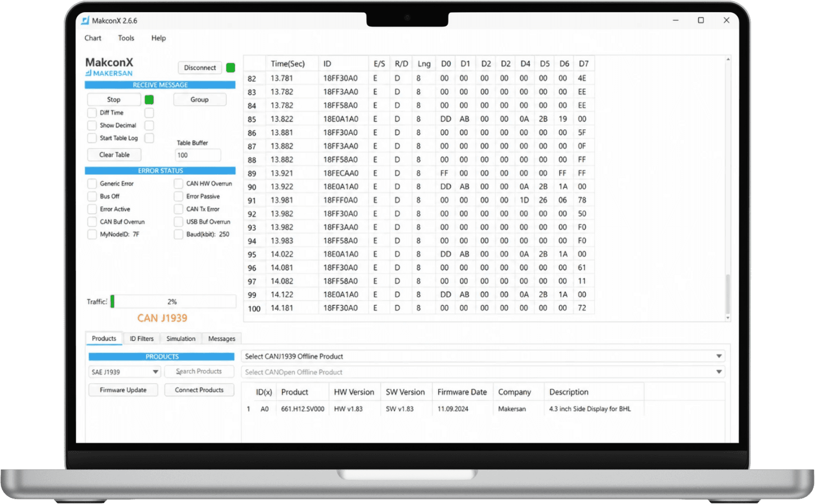The width and height of the screenshot is (815, 504).
Task: Enable the Start Table Log checkbox
Action: (92, 138)
